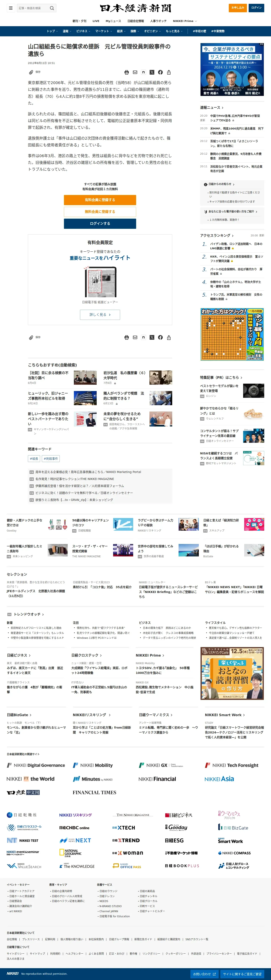Screen dimensions: 271x980
Task: Open the NIKKEI COMPASS logo
Action: pyautogui.click(x=234, y=853)
